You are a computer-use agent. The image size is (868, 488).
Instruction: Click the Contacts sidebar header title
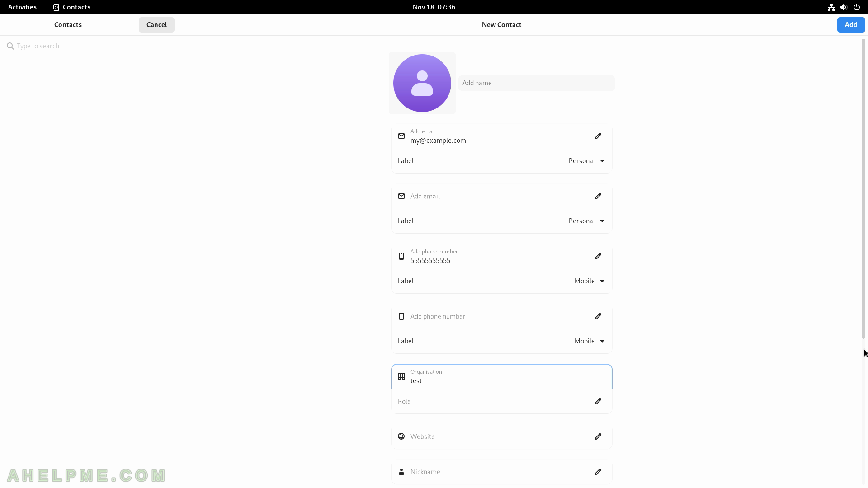pyautogui.click(x=68, y=25)
